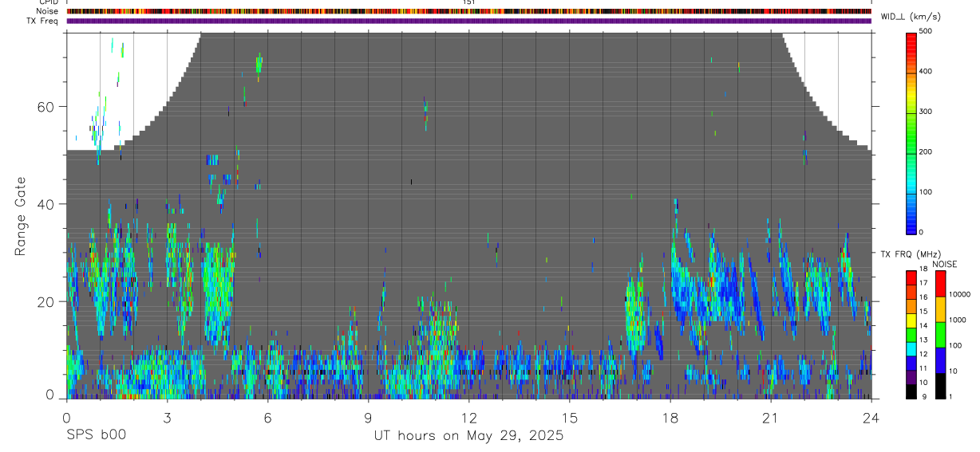The height and width of the screenshot is (452, 980).
Task: Click the 500 value on the WID colorbar
Action: (x=926, y=32)
